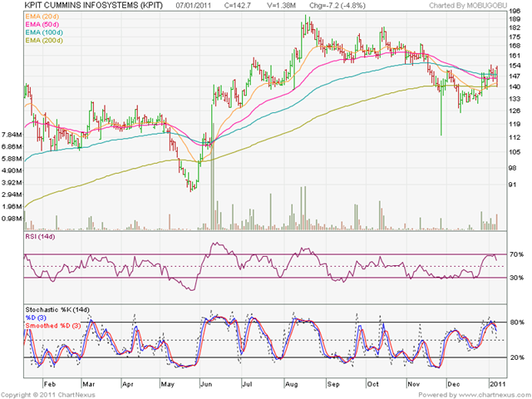
Task: Click the 161 price axis label
Action: click(515, 56)
